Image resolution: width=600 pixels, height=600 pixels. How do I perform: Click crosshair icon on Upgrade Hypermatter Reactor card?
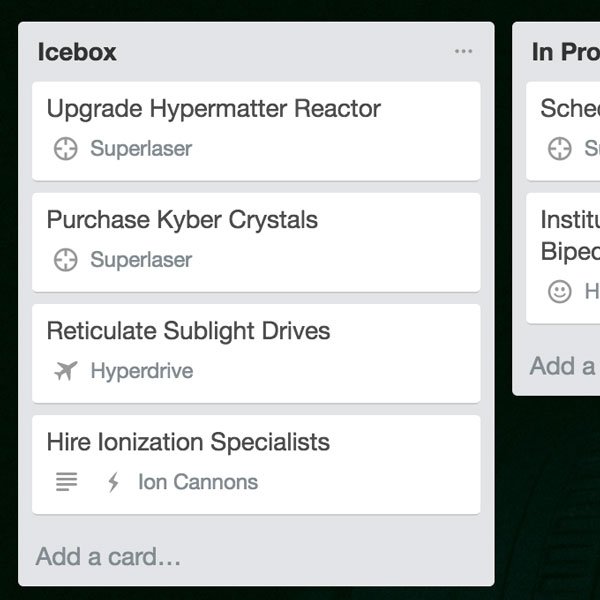[x=65, y=149]
